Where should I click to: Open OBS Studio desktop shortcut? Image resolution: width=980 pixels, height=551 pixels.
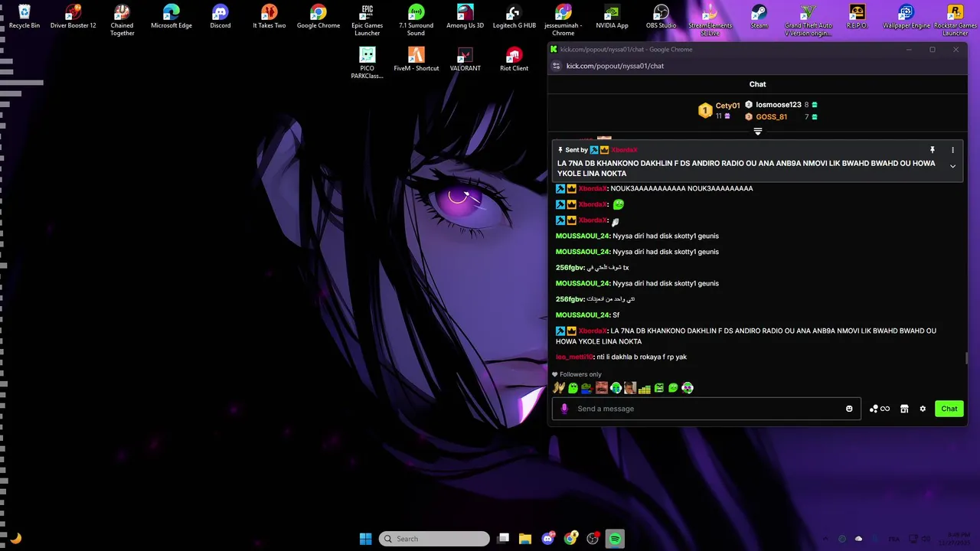661,17
